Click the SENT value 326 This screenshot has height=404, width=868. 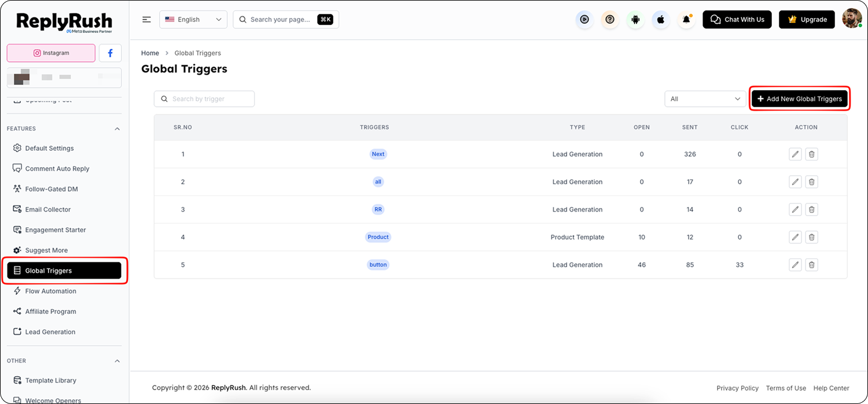(x=690, y=154)
